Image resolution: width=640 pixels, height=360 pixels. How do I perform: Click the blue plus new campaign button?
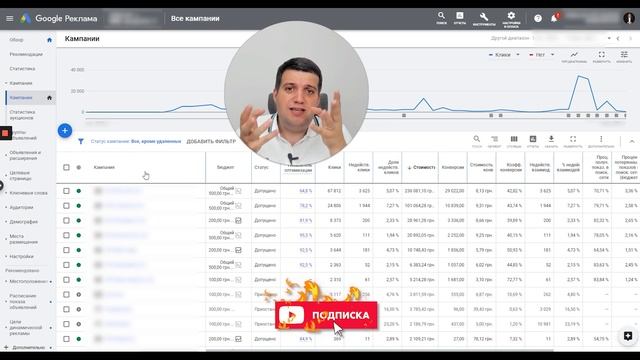coord(65,131)
